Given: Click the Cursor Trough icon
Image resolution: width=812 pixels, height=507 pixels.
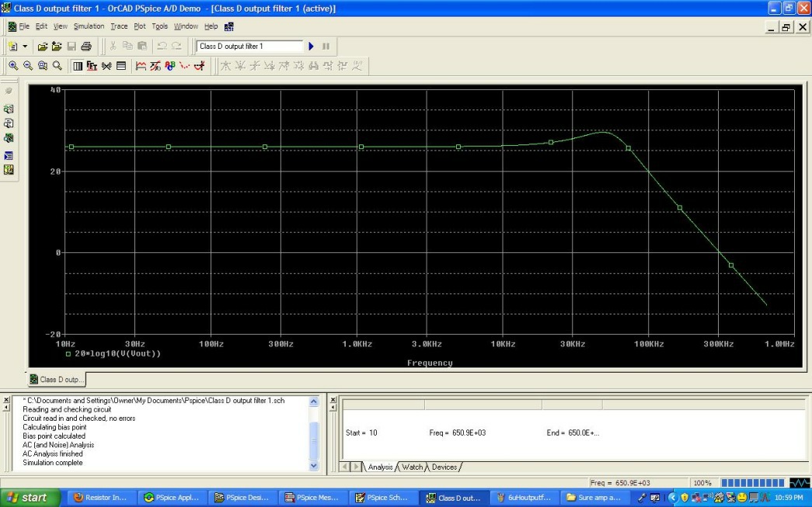Looking at the screenshot, I should click(x=240, y=66).
